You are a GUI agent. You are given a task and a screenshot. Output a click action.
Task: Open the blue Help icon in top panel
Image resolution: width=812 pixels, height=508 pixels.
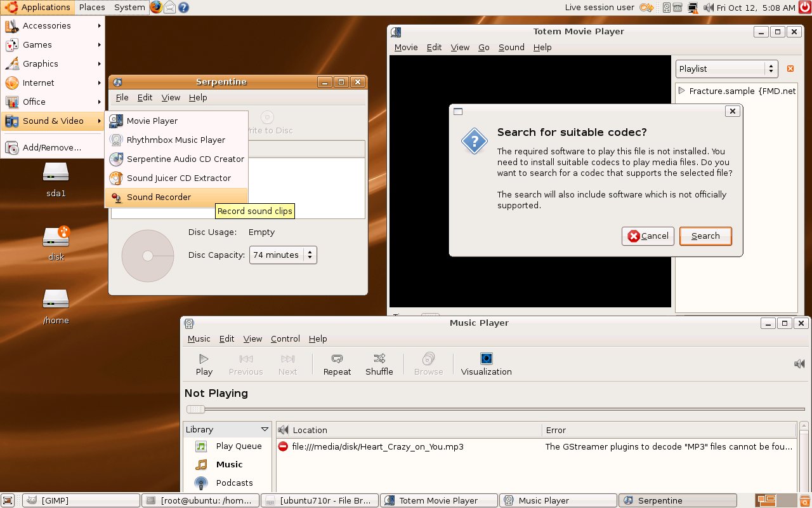coord(183,8)
